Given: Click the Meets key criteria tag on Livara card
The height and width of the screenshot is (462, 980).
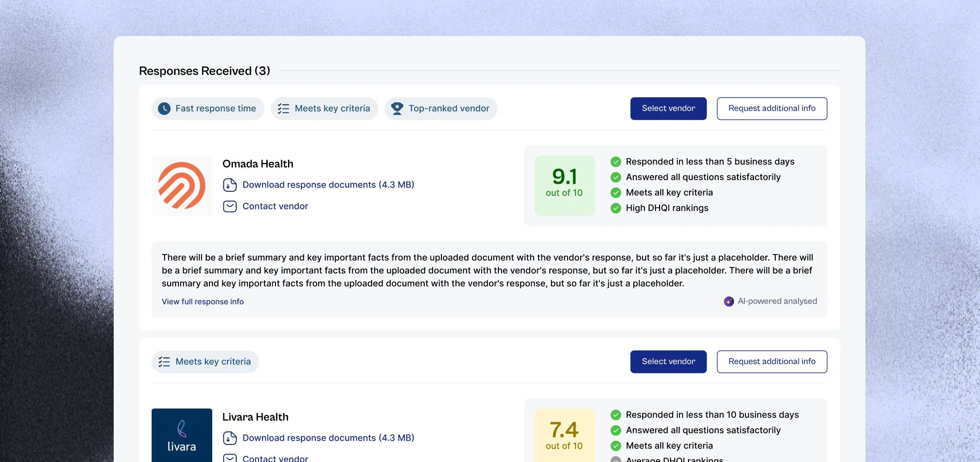Looking at the screenshot, I should pyautogui.click(x=205, y=362).
